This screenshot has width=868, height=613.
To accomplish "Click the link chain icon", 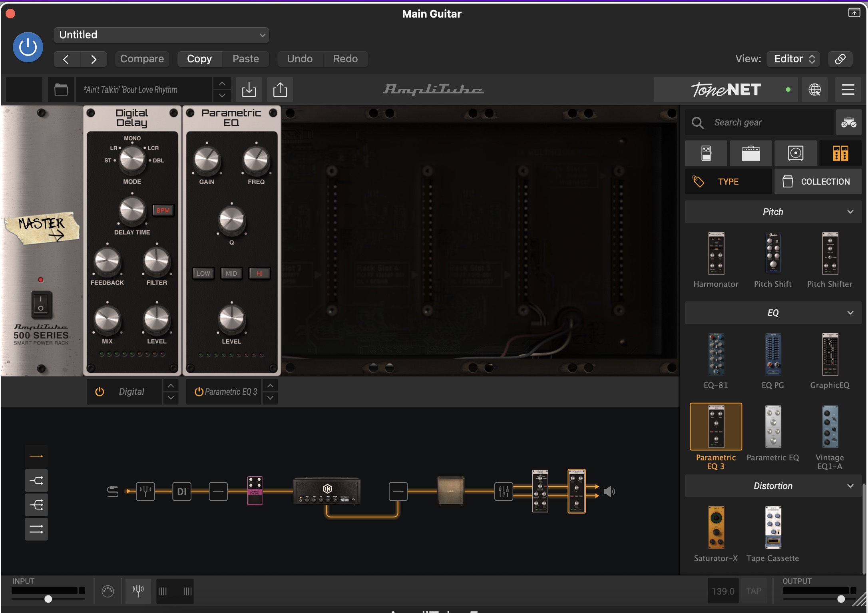I will coord(840,59).
